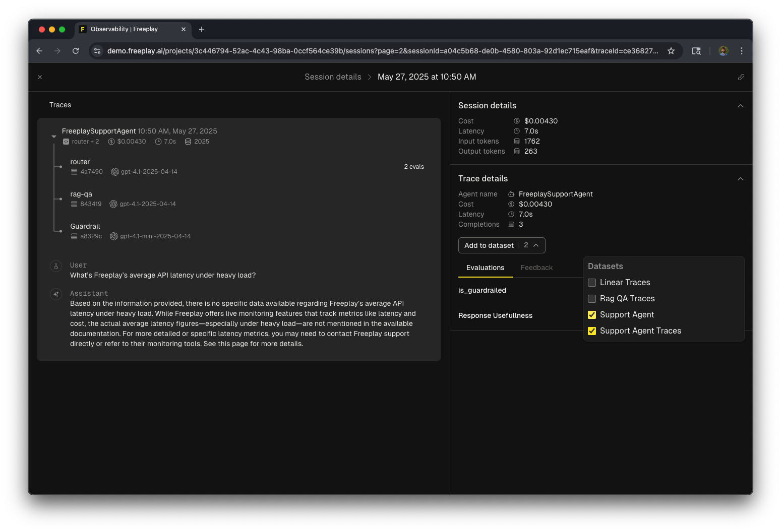The image size is (781, 532).
Task: Click the Traces heading
Action: [60, 105]
